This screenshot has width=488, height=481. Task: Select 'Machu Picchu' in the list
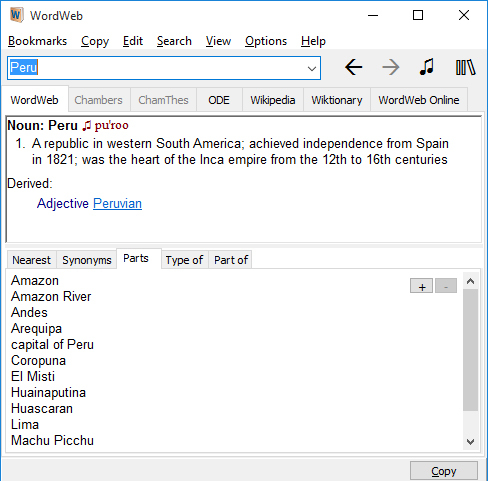click(x=52, y=440)
